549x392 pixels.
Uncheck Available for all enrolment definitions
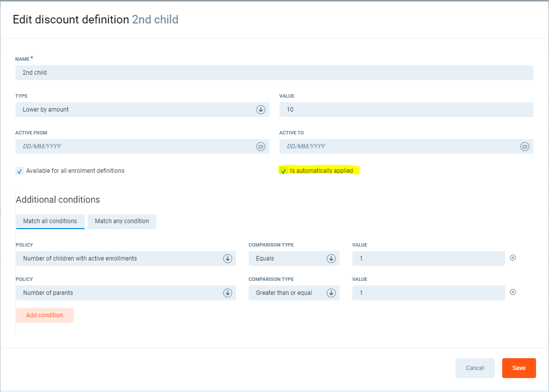19,171
